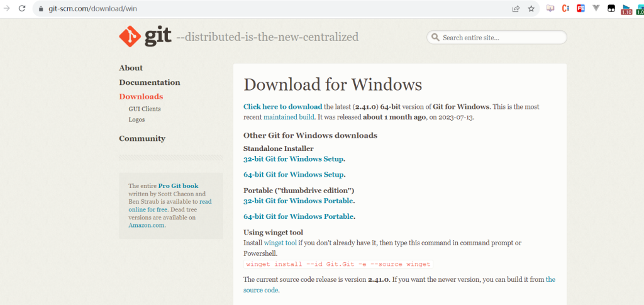Open the Community section
Screen dimensions: 644x305
[x=142, y=139]
